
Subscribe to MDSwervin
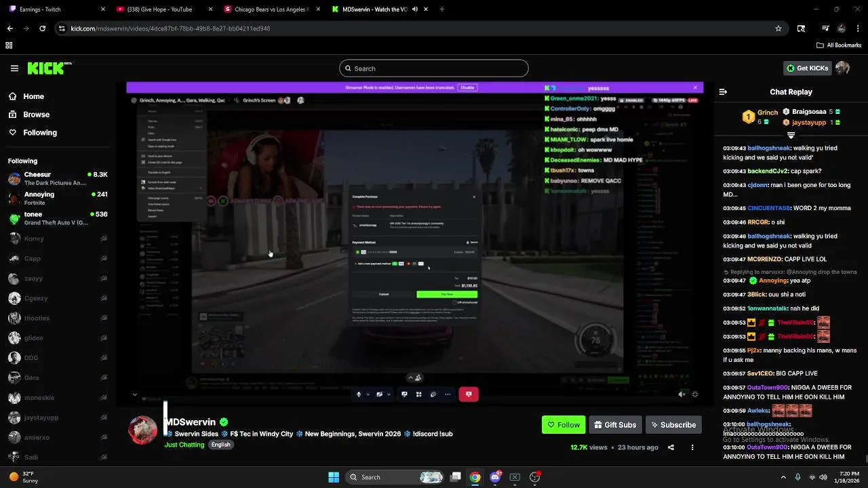(x=673, y=425)
